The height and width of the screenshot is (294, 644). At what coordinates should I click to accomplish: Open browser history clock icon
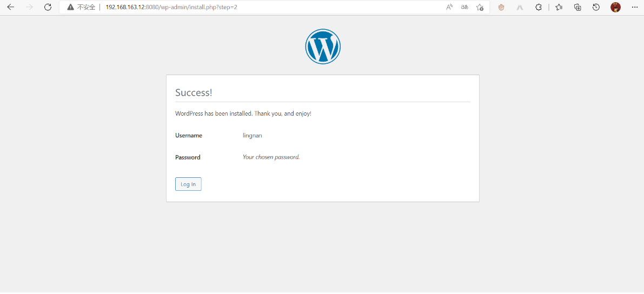point(596,7)
